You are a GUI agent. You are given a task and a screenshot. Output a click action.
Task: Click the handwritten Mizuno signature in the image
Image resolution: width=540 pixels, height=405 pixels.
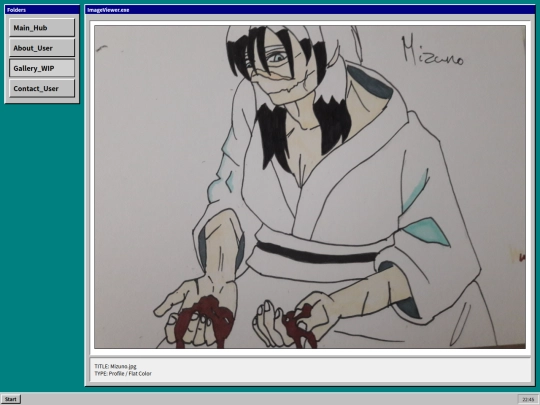point(432,51)
